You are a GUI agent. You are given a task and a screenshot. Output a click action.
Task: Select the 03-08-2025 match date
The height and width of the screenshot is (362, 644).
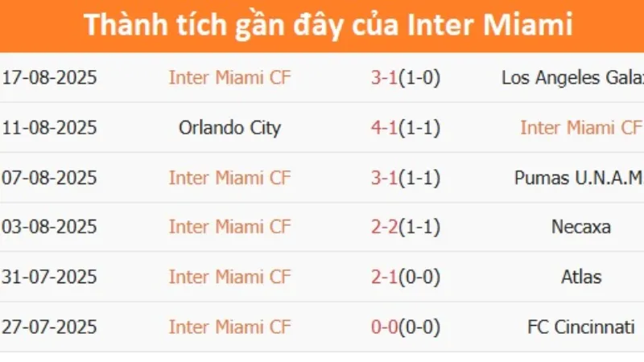pyautogui.click(x=49, y=228)
